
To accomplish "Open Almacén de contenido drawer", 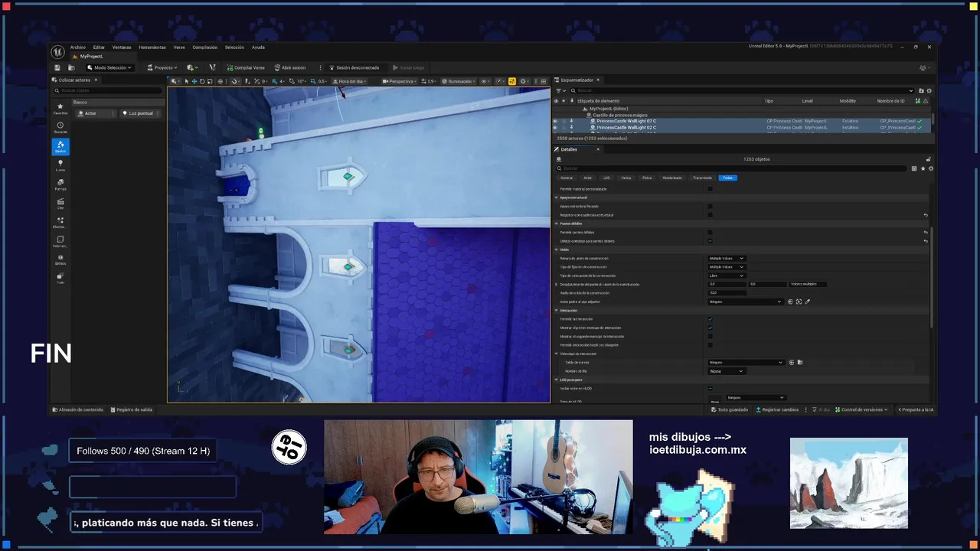I will click(x=77, y=409).
